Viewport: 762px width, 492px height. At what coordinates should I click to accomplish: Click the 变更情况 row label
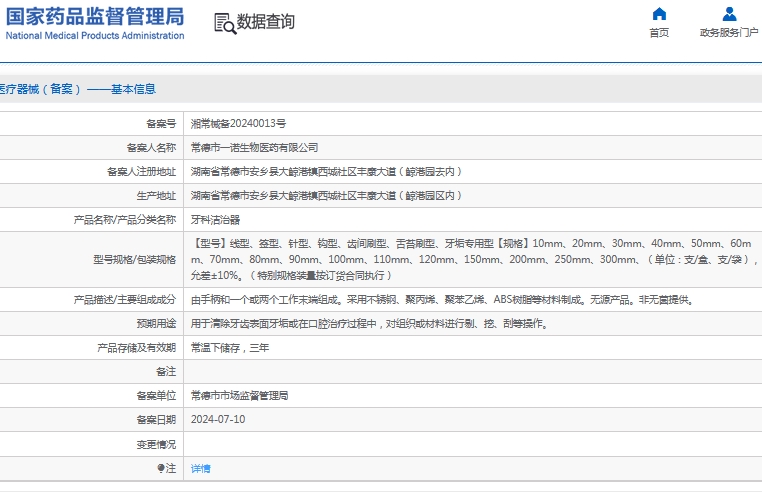coord(156,444)
